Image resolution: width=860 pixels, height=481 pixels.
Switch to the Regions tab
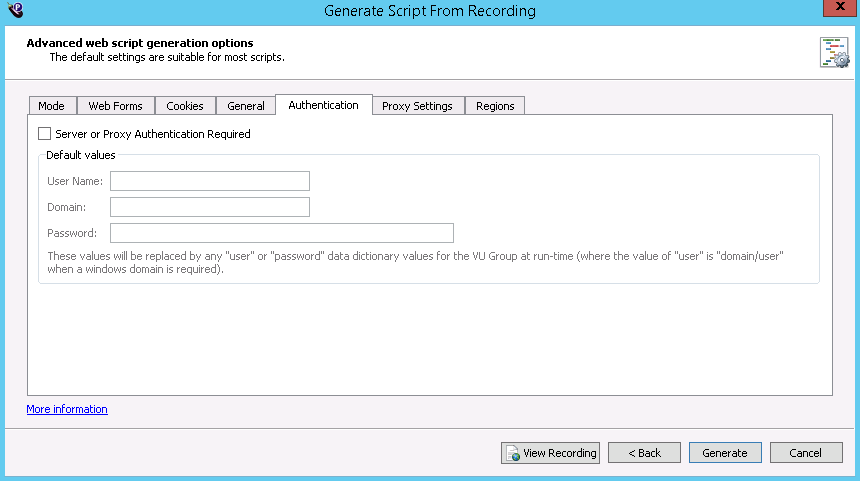pos(495,106)
